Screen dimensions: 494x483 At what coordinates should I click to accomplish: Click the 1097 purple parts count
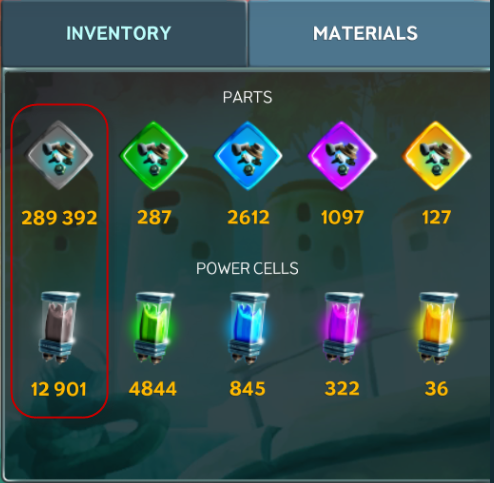[x=342, y=217]
